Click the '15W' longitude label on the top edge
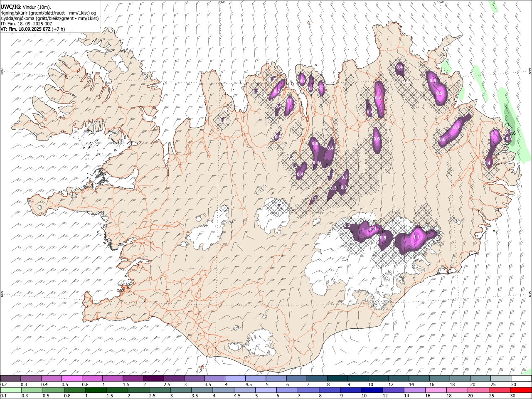 [440, 2]
